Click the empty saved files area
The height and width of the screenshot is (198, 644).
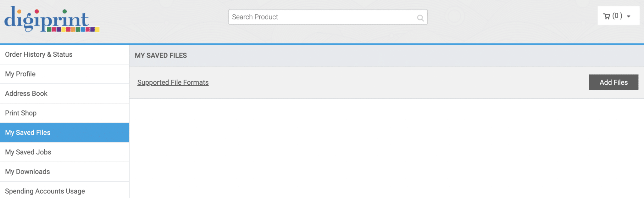[x=386, y=148]
